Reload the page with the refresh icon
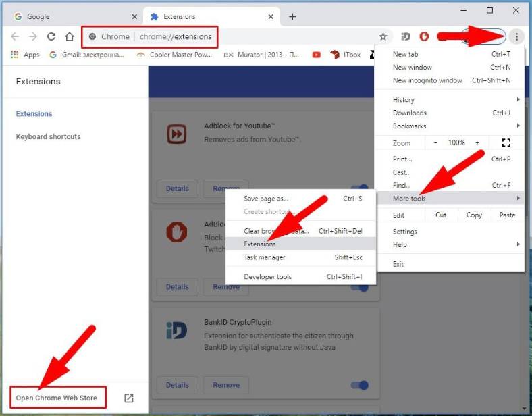The image size is (532, 416). 51,36
